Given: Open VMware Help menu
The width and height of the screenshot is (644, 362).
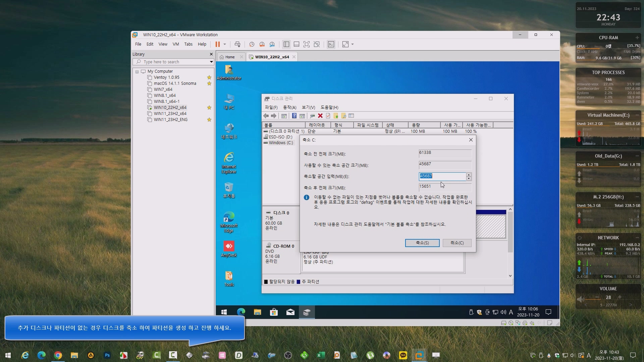Looking at the screenshot, I should pyautogui.click(x=202, y=44).
